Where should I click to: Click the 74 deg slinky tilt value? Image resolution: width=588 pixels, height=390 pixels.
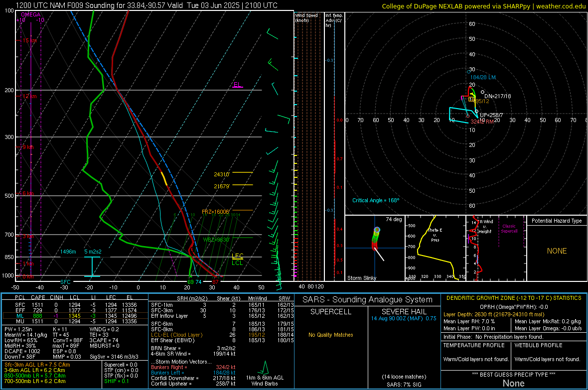click(394, 219)
